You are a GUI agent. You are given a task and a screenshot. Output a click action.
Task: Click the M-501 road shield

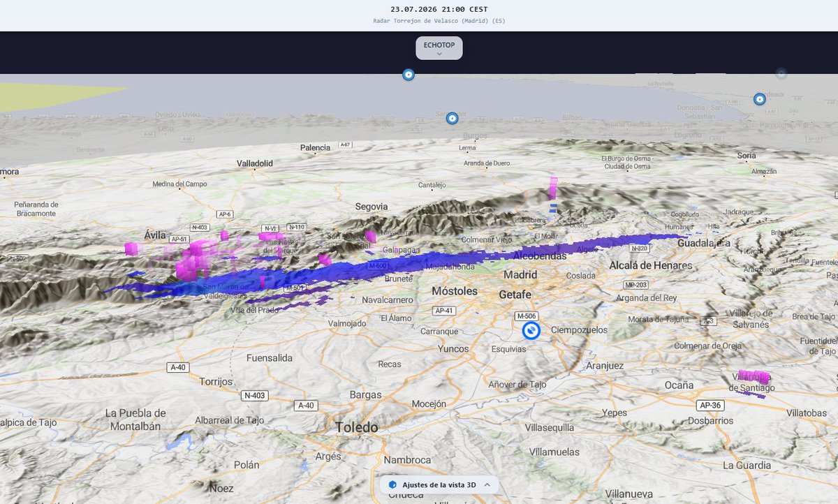tap(293, 288)
